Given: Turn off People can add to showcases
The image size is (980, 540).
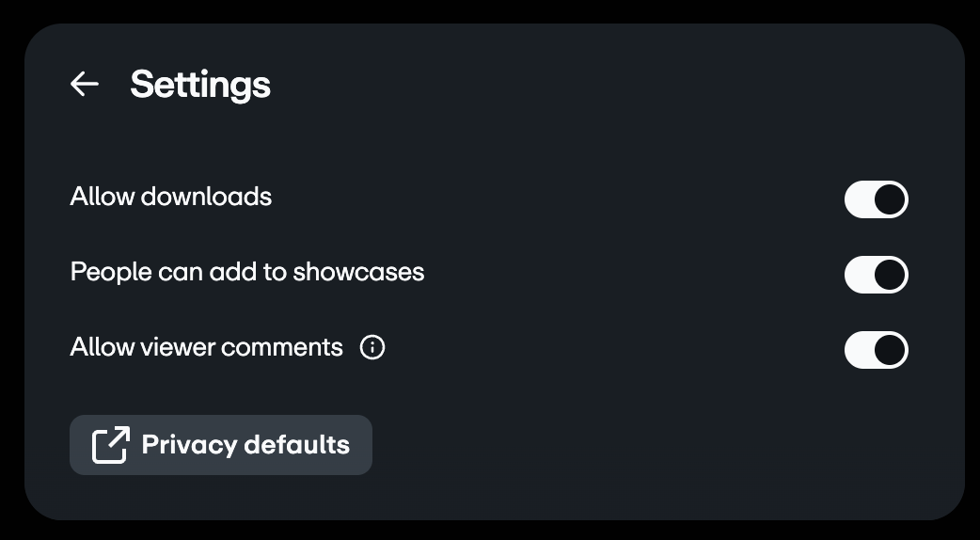Looking at the screenshot, I should coord(876,275).
